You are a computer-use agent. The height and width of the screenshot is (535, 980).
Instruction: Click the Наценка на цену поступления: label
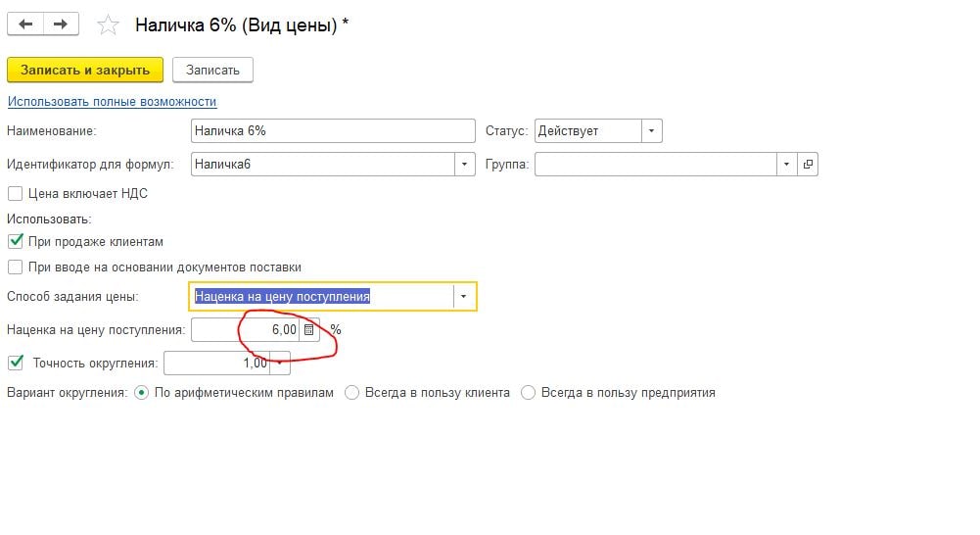click(96, 330)
